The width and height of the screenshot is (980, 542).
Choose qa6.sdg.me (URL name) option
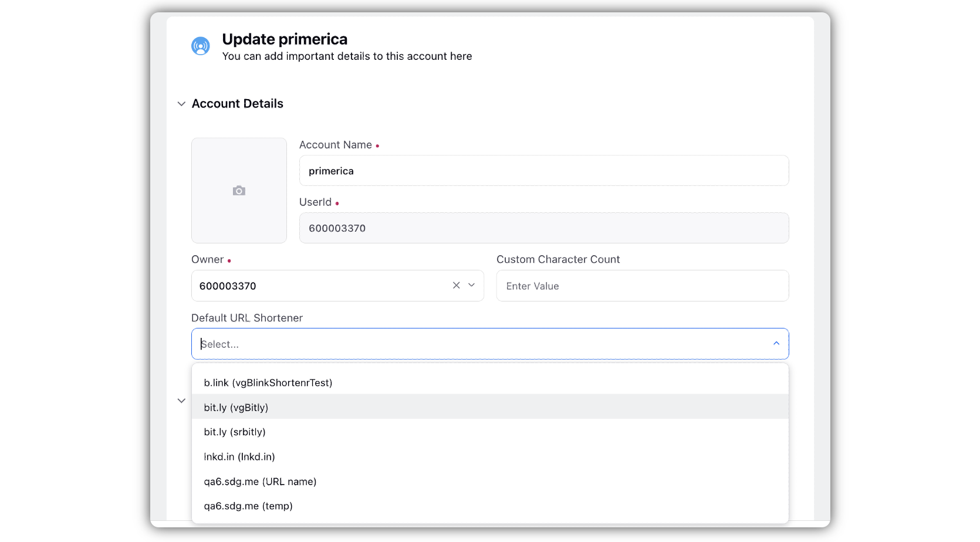point(490,481)
